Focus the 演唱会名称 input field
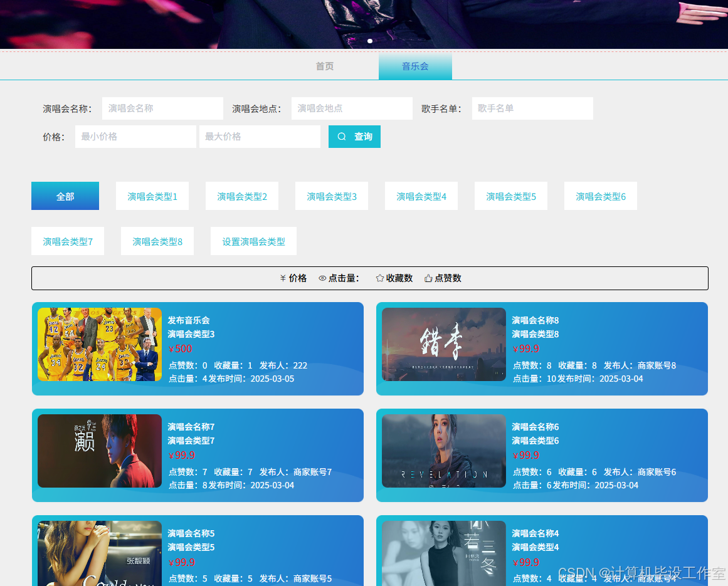This screenshot has width=728, height=586. coord(162,108)
